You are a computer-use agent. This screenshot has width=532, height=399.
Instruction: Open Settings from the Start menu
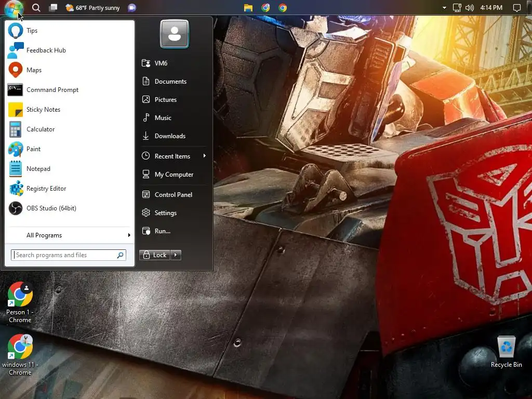pos(174,212)
